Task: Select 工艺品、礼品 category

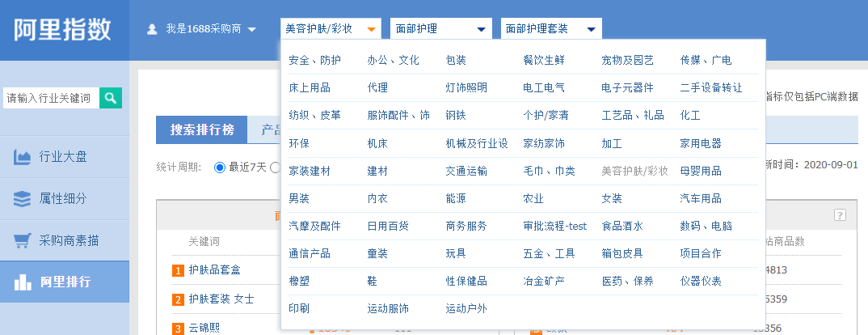Action: click(x=633, y=116)
